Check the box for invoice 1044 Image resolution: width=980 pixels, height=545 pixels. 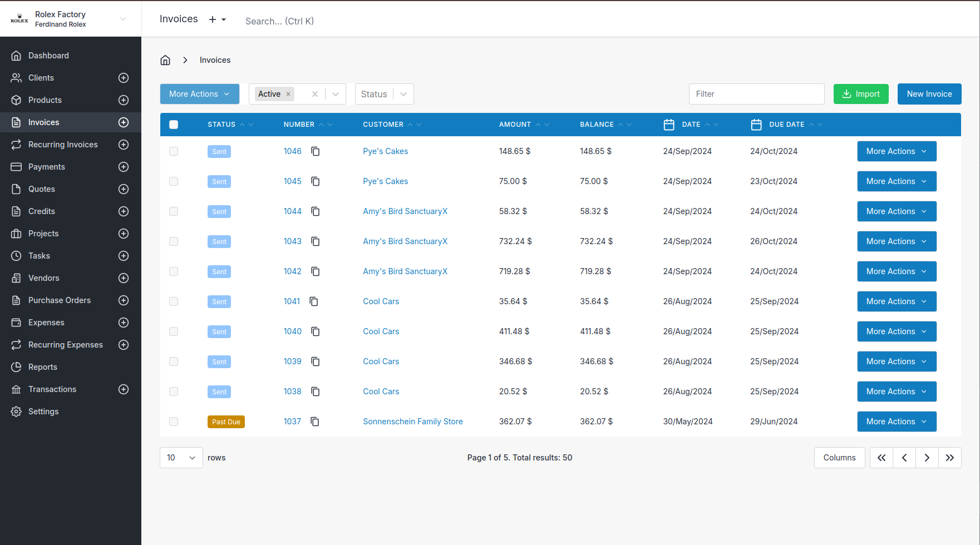click(x=174, y=211)
